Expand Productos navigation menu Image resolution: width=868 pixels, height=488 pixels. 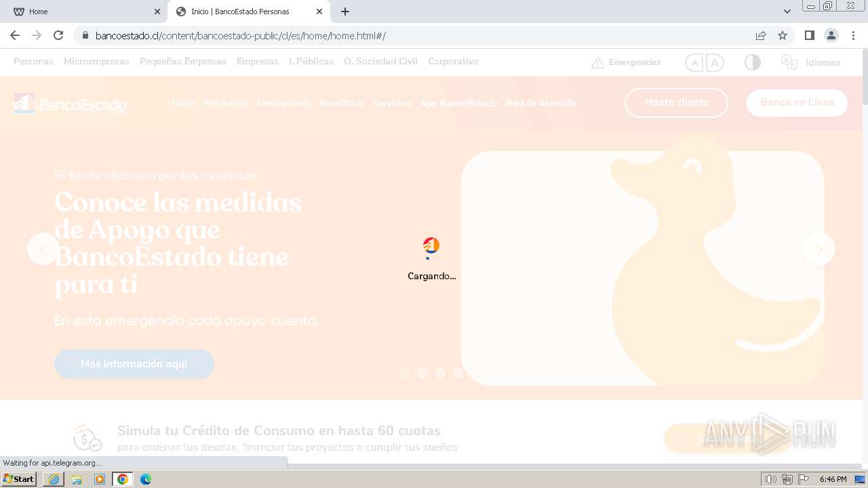226,103
